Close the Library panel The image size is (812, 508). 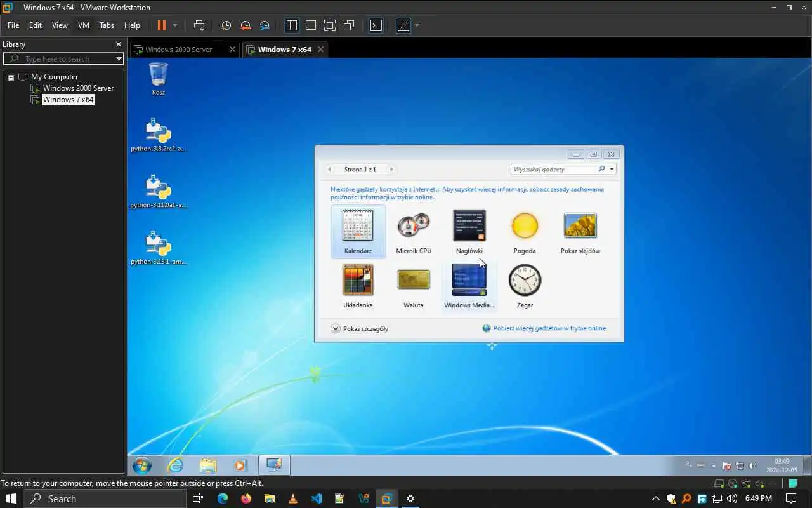click(x=118, y=44)
